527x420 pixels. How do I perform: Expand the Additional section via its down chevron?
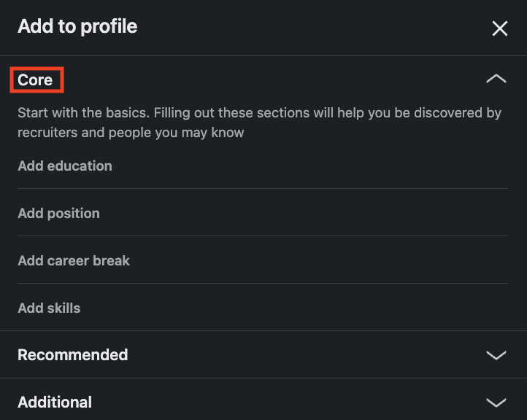coord(496,402)
